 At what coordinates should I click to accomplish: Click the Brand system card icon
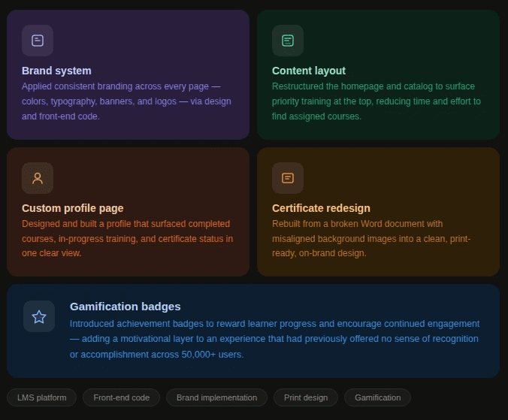pos(38,41)
